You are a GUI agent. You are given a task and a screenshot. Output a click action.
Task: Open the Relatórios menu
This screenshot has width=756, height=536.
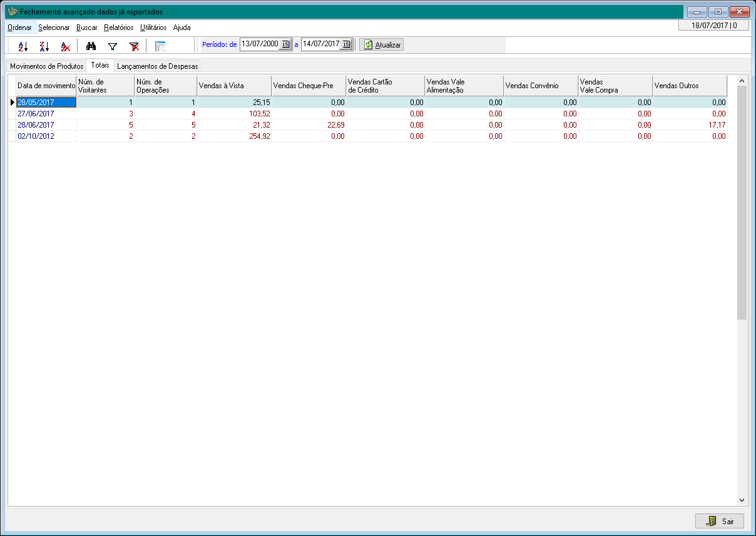point(119,28)
